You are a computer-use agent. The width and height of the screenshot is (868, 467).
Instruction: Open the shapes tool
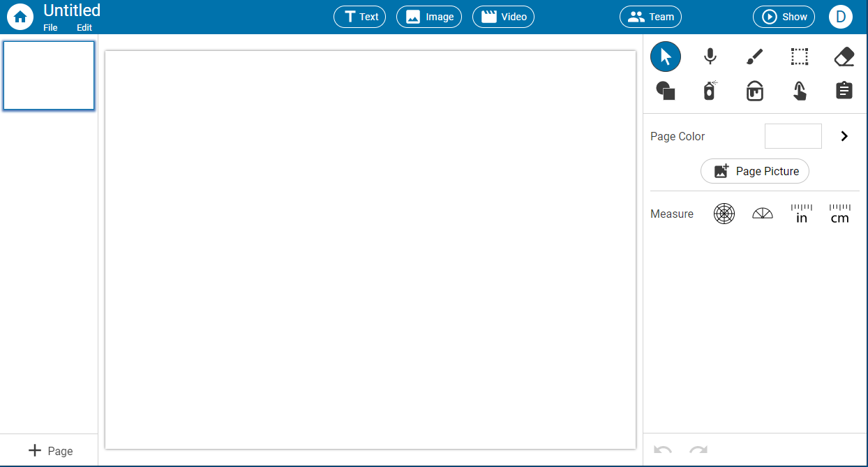coord(666,91)
